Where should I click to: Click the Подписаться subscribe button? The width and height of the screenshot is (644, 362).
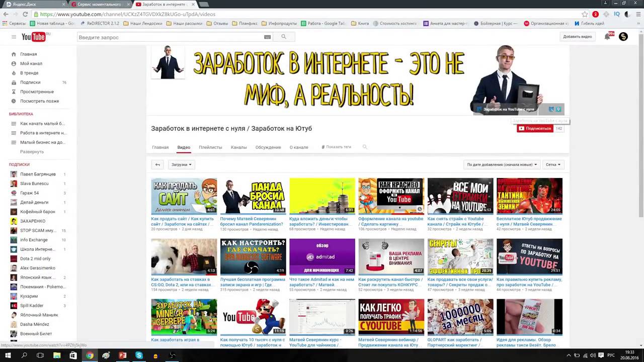[535, 128]
